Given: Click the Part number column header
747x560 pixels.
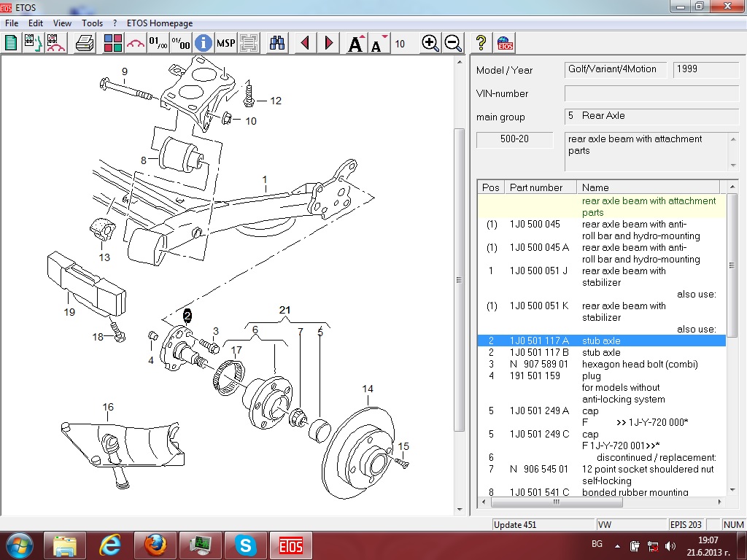Looking at the screenshot, I should (x=536, y=187).
